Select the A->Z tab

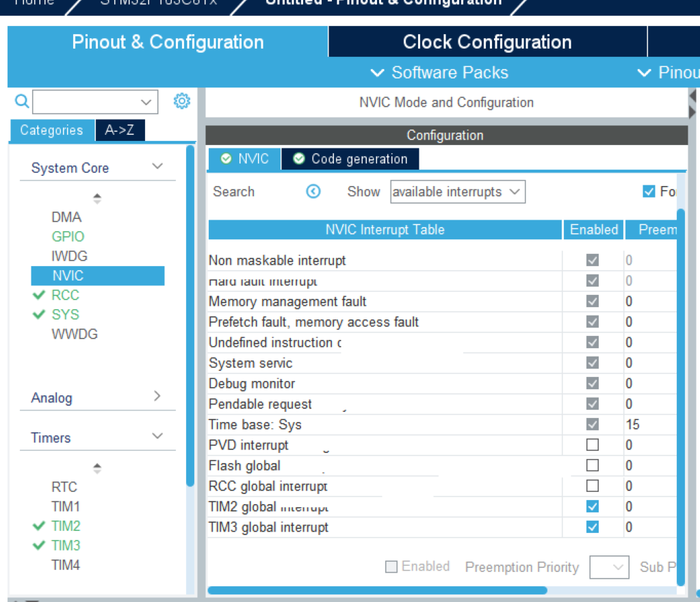[x=120, y=130]
